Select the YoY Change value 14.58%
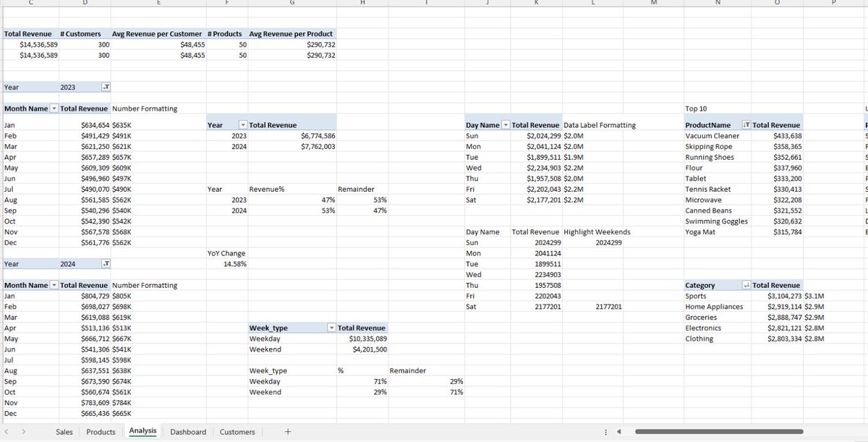This screenshot has height=442, width=868. 227,264
